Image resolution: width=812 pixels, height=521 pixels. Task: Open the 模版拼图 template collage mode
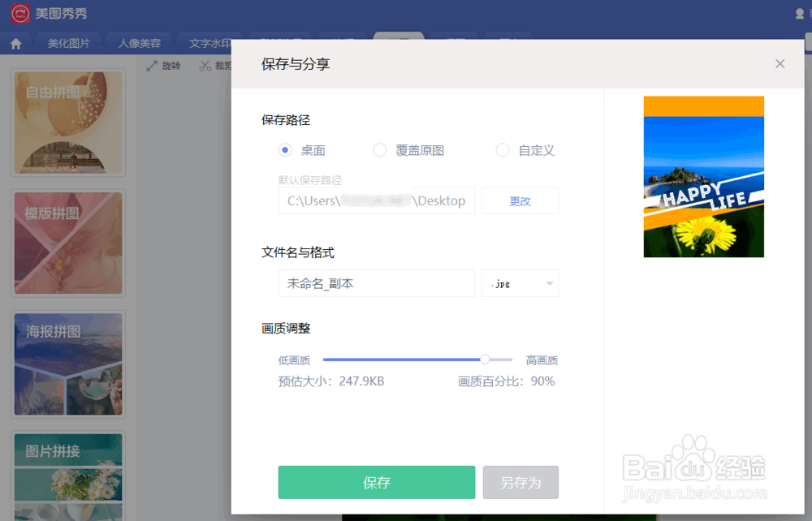point(67,243)
